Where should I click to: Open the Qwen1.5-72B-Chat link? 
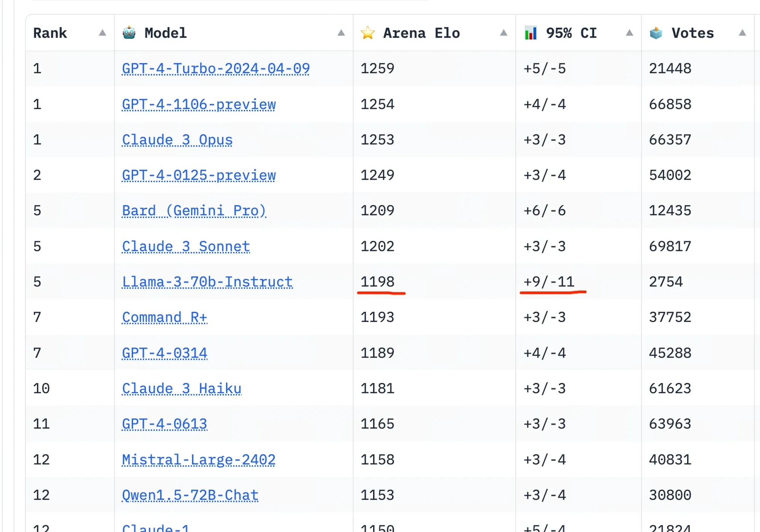[190, 495]
